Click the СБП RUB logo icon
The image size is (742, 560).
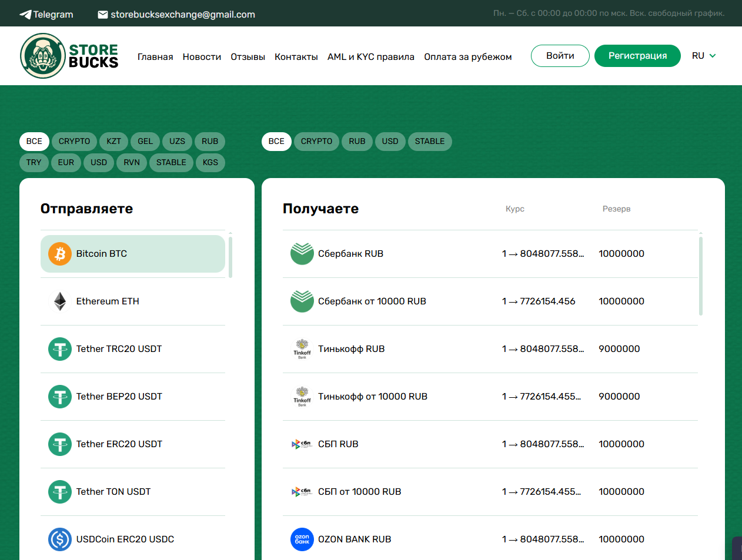[302, 444]
